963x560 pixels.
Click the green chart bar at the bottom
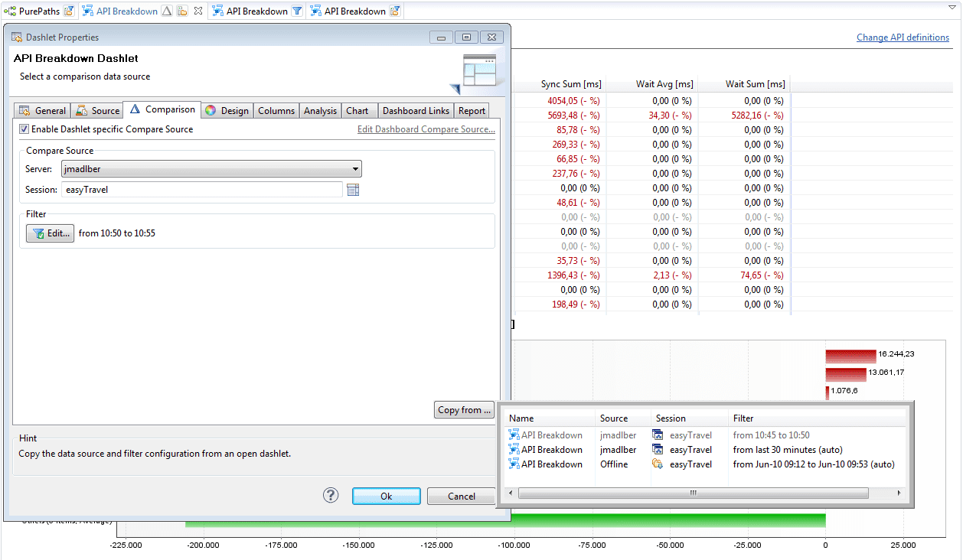[x=505, y=520]
